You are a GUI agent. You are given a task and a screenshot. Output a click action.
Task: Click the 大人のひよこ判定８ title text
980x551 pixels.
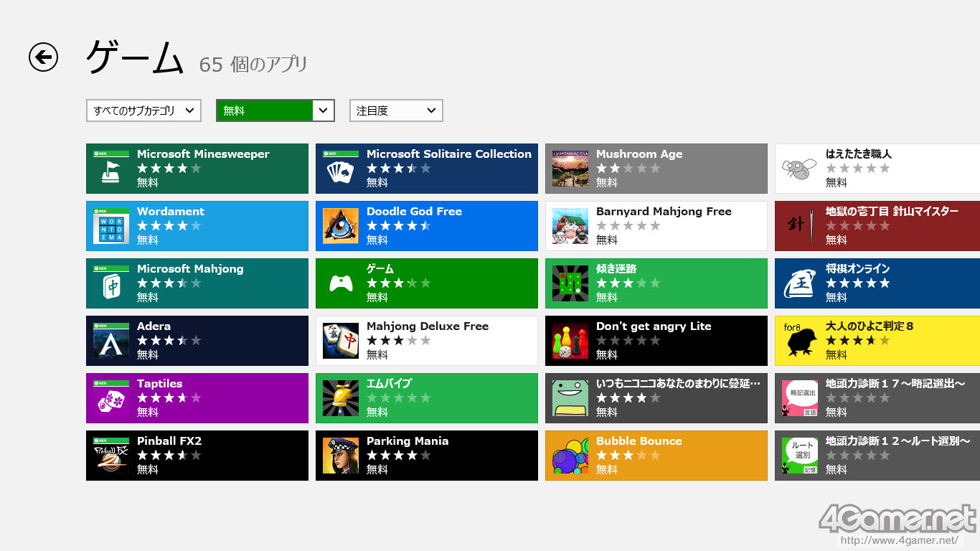coord(870,326)
